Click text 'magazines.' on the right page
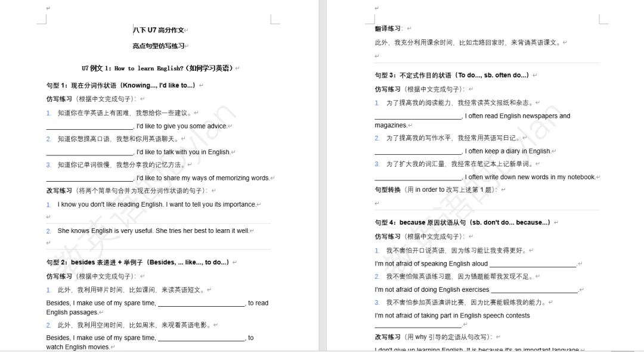 tap(391, 125)
